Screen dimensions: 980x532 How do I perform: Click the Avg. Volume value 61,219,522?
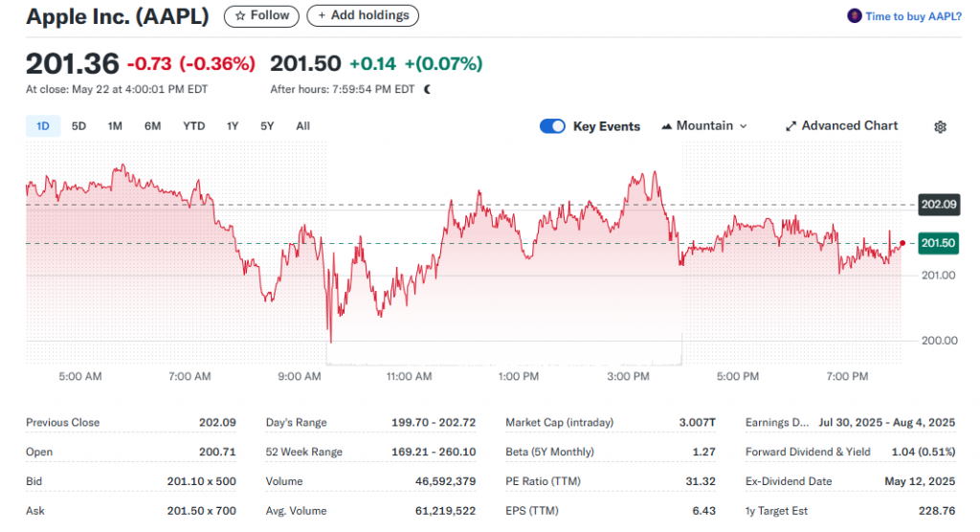pyautogui.click(x=446, y=511)
